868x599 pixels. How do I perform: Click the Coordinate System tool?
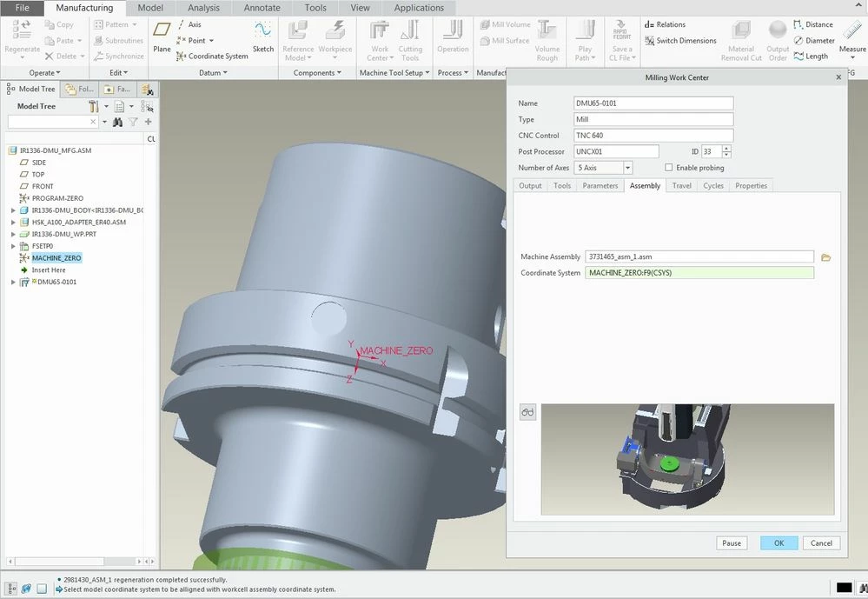click(x=212, y=56)
